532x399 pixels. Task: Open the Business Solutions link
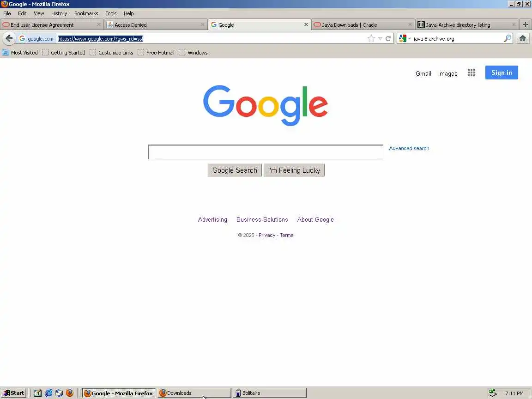pos(262,219)
